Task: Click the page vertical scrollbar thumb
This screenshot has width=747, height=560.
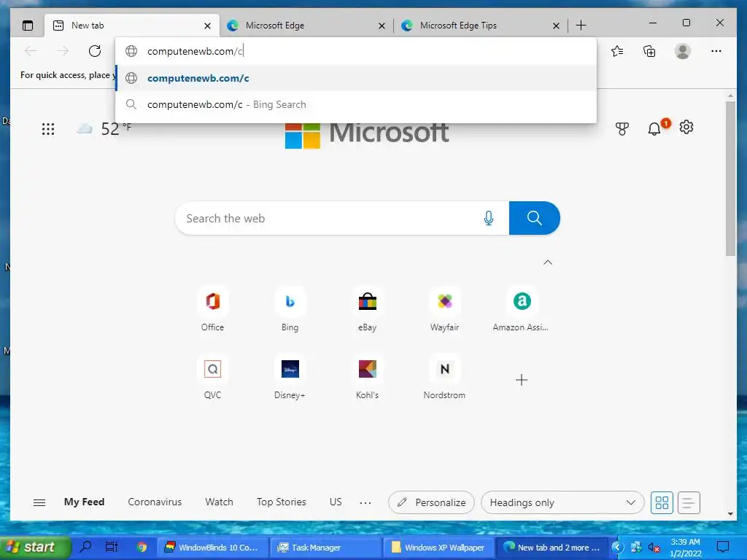Action: [731, 179]
